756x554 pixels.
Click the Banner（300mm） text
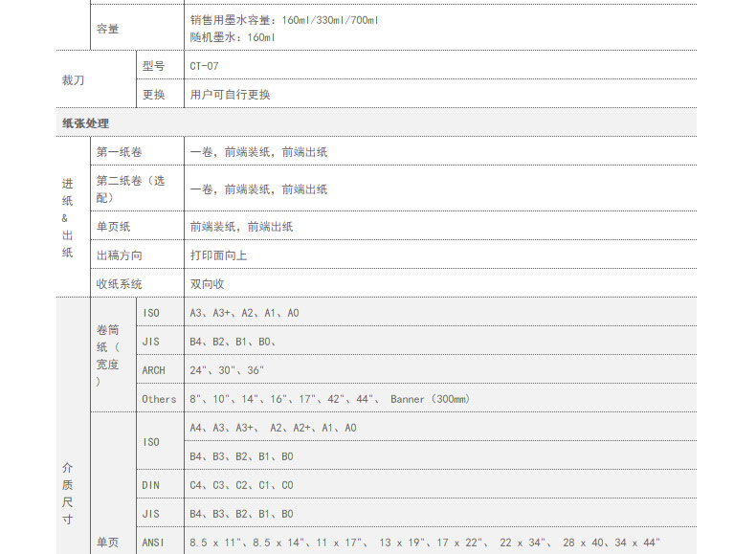pos(430,399)
